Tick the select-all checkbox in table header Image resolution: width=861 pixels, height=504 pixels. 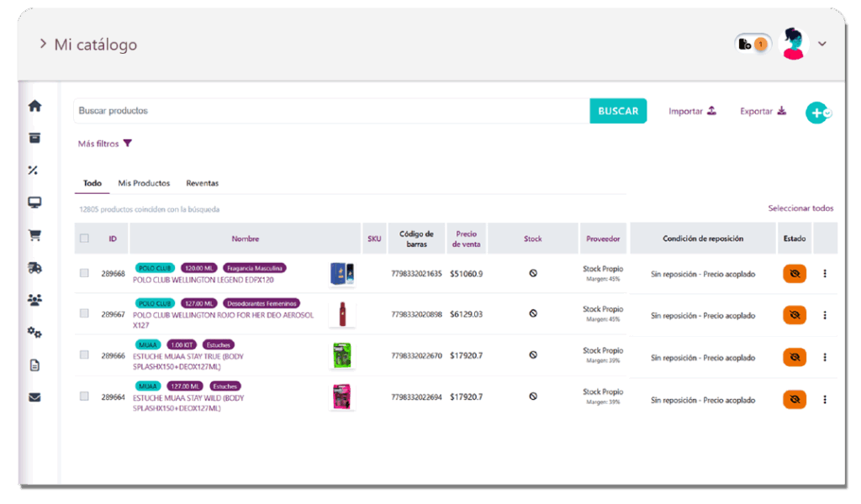[x=84, y=239]
